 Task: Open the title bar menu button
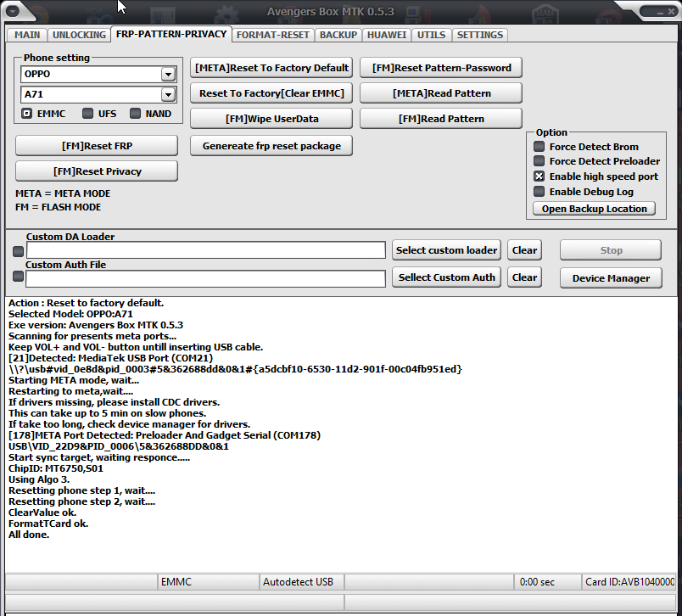coord(12,11)
